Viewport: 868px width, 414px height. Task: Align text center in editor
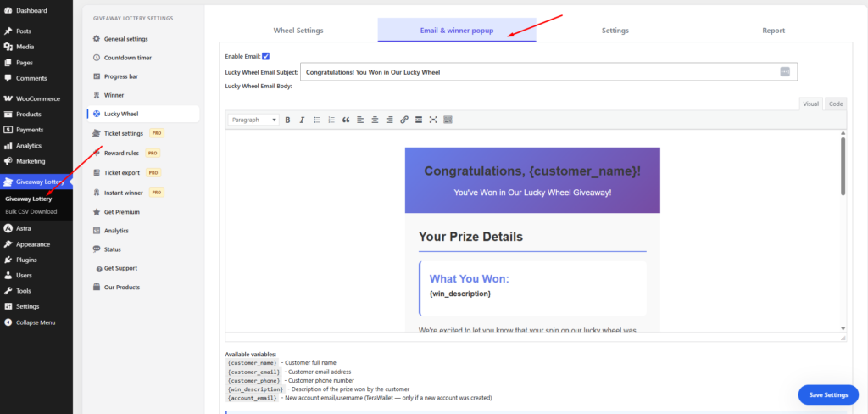click(375, 120)
